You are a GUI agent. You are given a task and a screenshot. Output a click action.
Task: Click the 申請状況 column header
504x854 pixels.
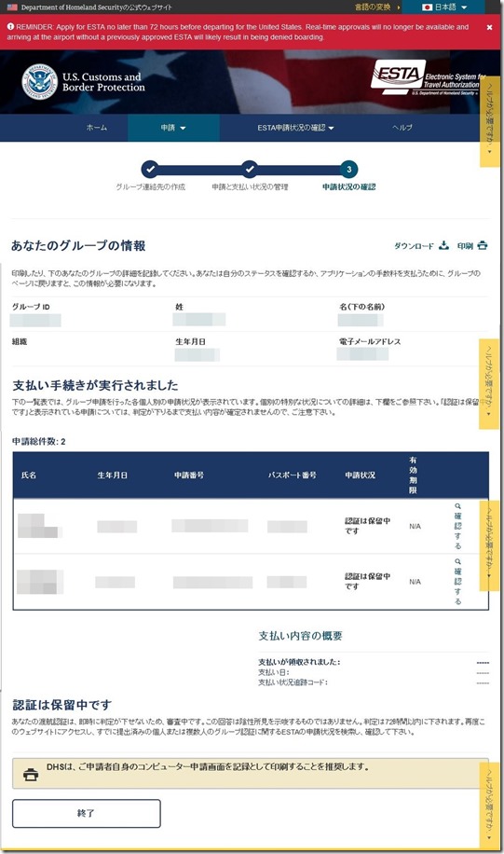(x=360, y=475)
